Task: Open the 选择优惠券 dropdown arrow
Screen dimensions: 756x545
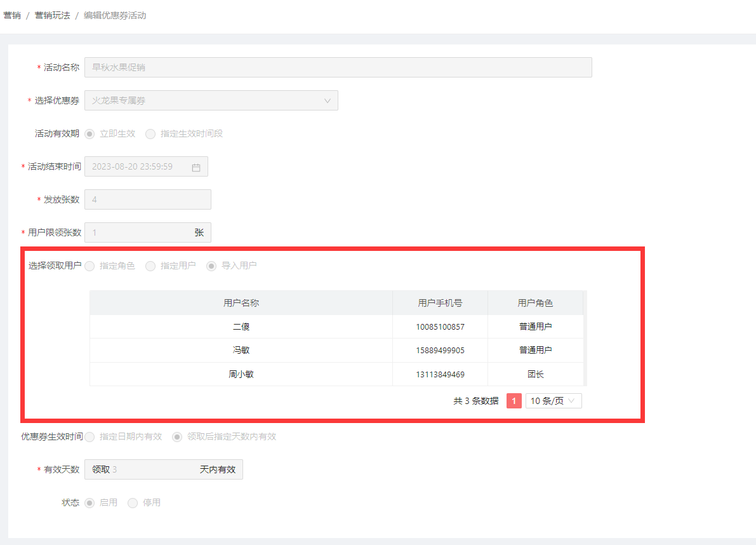Action: pos(328,100)
